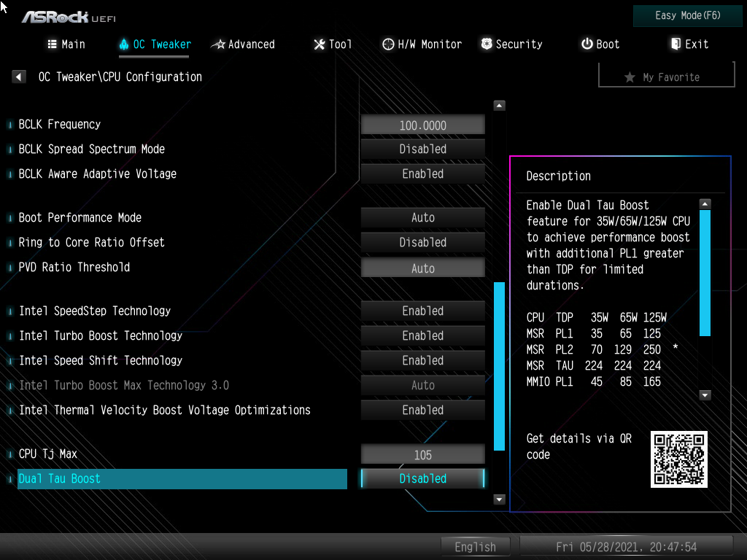Open the Boot Performance Mode dropdown
Image resolution: width=747 pixels, height=560 pixels.
(422, 217)
